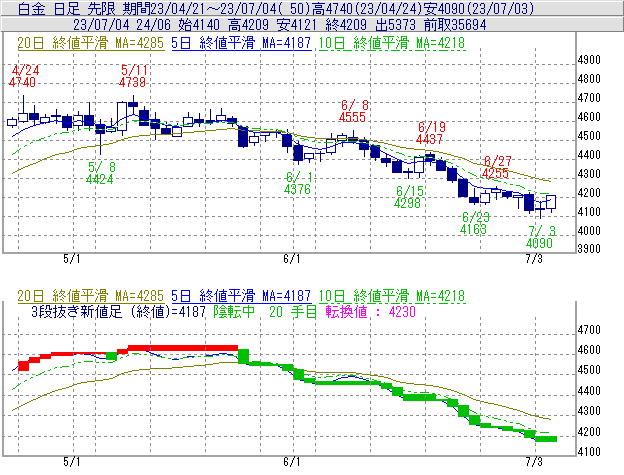Image resolution: width=624 pixels, height=475 pixels.
Task: Click the 5/1 date label under candlestick chart
Action: pyautogui.click(x=72, y=259)
